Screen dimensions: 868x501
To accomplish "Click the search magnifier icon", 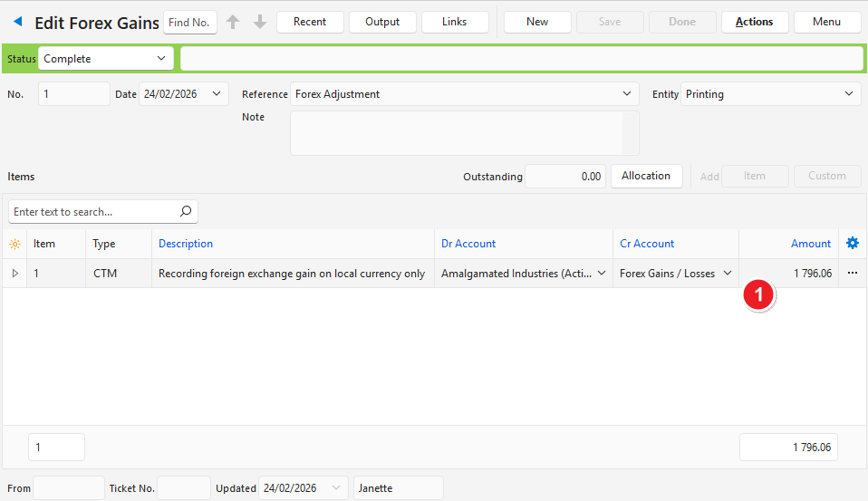I will coord(185,212).
